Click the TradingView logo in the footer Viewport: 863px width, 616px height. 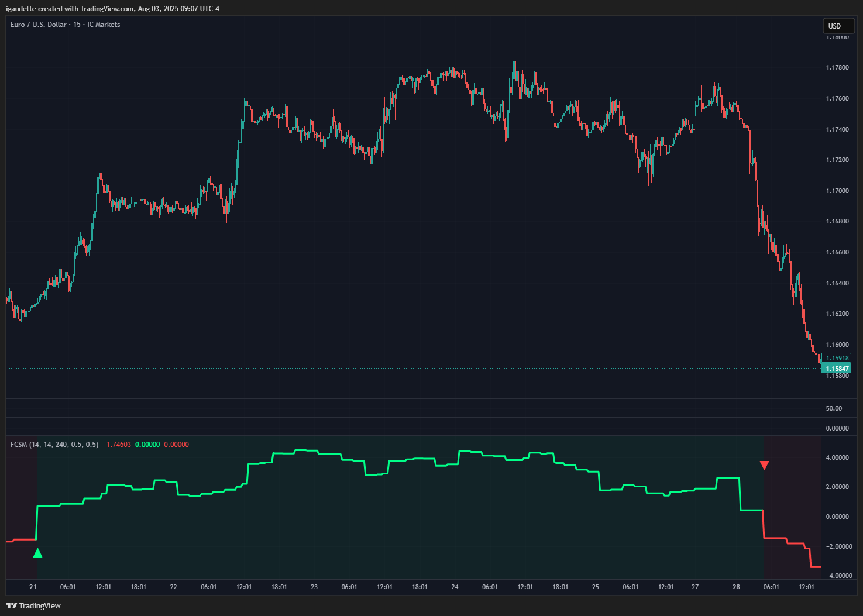tap(33, 605)
